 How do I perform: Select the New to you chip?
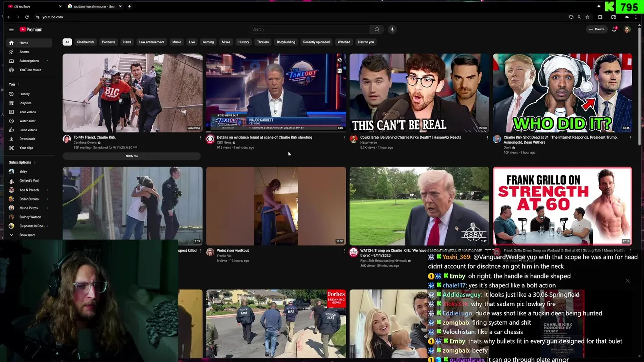[366, 42]
